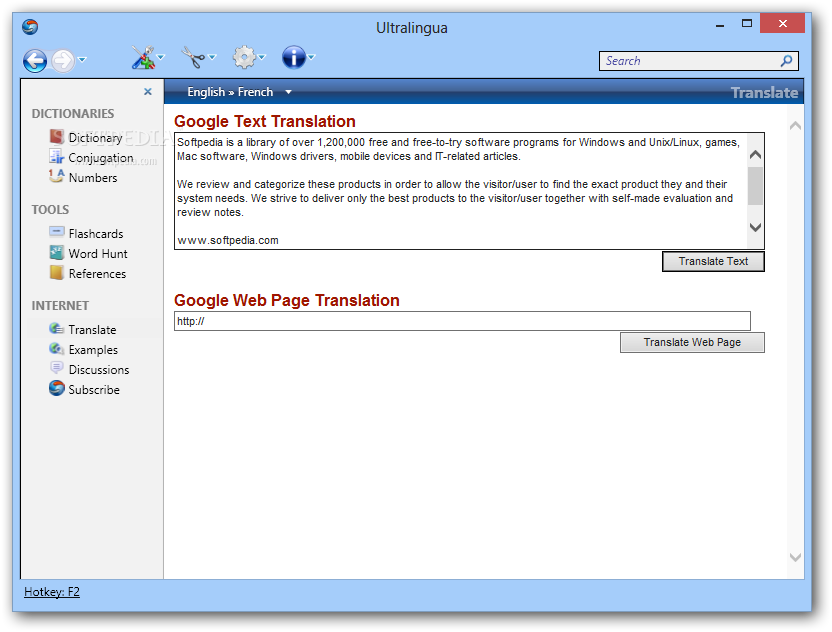Click the TOOLS section heading

click(50, 210)
